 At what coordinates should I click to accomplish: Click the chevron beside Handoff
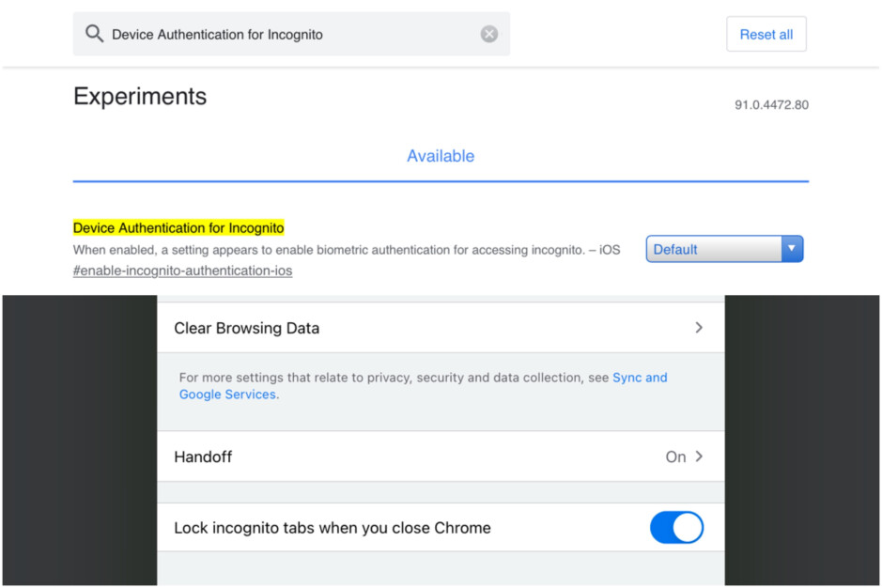click(x=698, y=456)
